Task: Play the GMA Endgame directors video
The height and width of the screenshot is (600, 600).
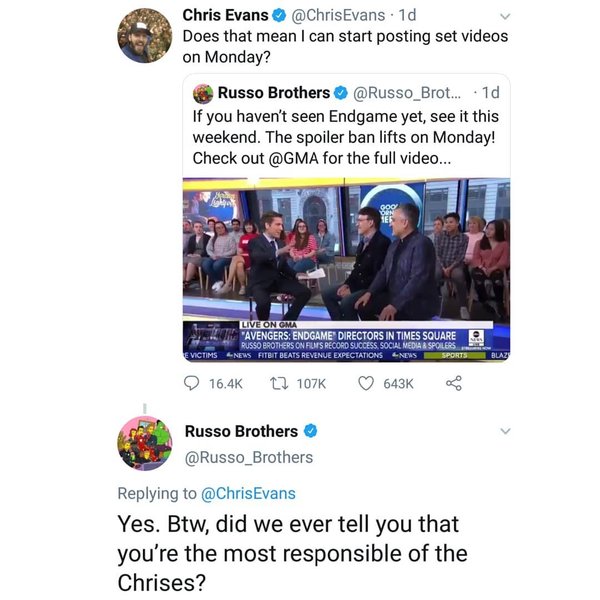Action: (x=346, y=269)
